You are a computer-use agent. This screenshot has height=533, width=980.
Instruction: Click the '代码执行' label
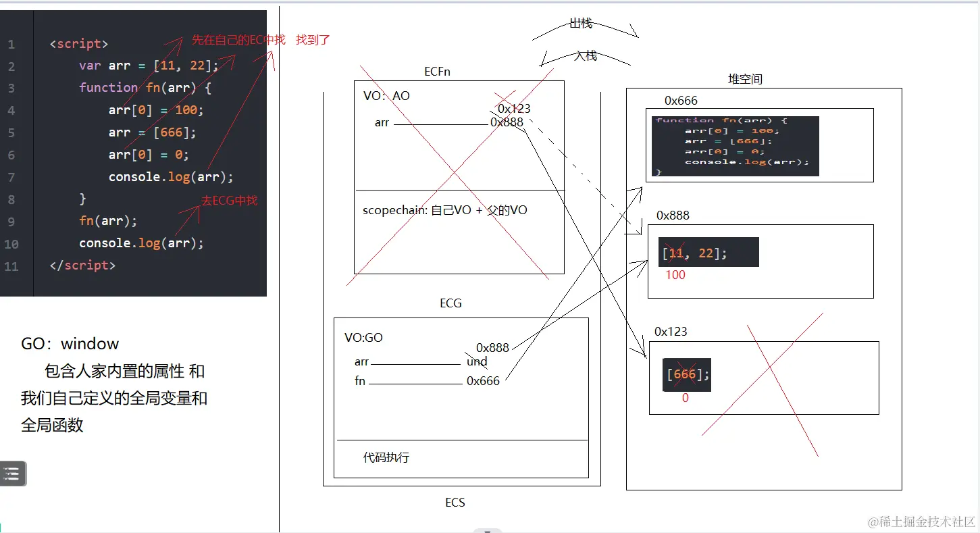386,457
